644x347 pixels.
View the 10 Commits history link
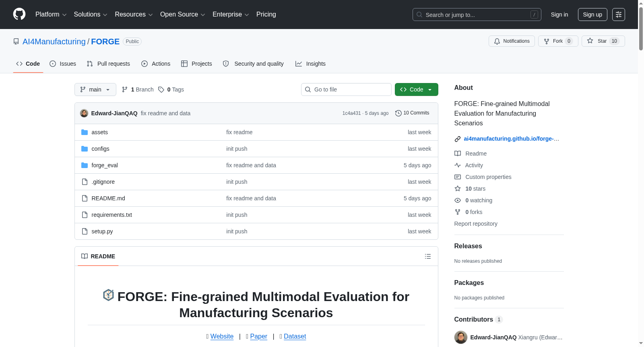[x=412, y=113]
